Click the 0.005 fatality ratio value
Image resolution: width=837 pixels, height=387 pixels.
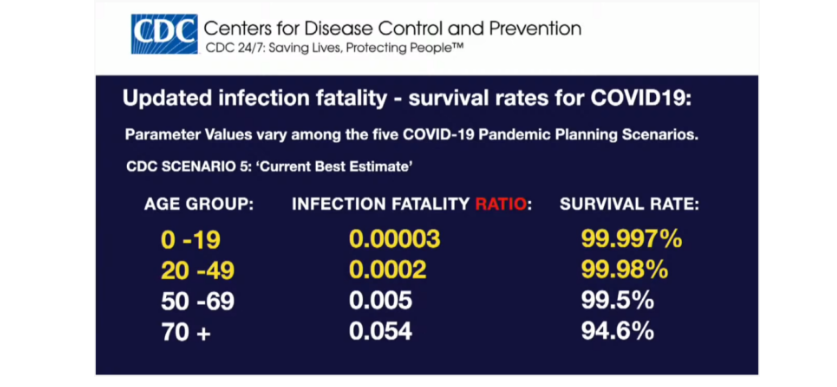coord(381,301)
